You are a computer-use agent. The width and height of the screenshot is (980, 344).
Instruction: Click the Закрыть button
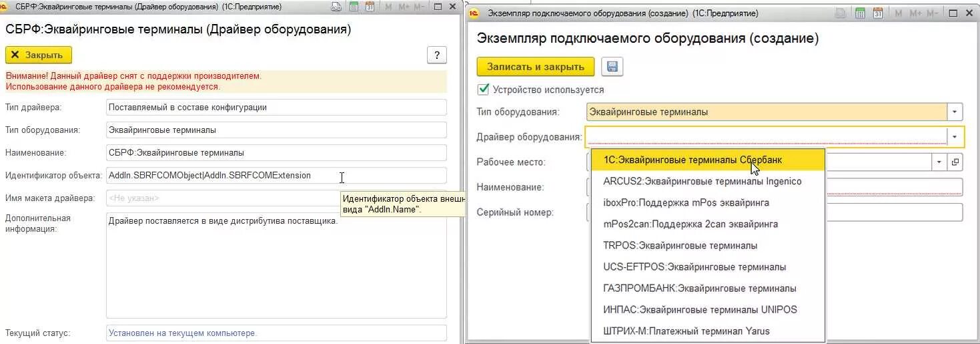[39, 55]
